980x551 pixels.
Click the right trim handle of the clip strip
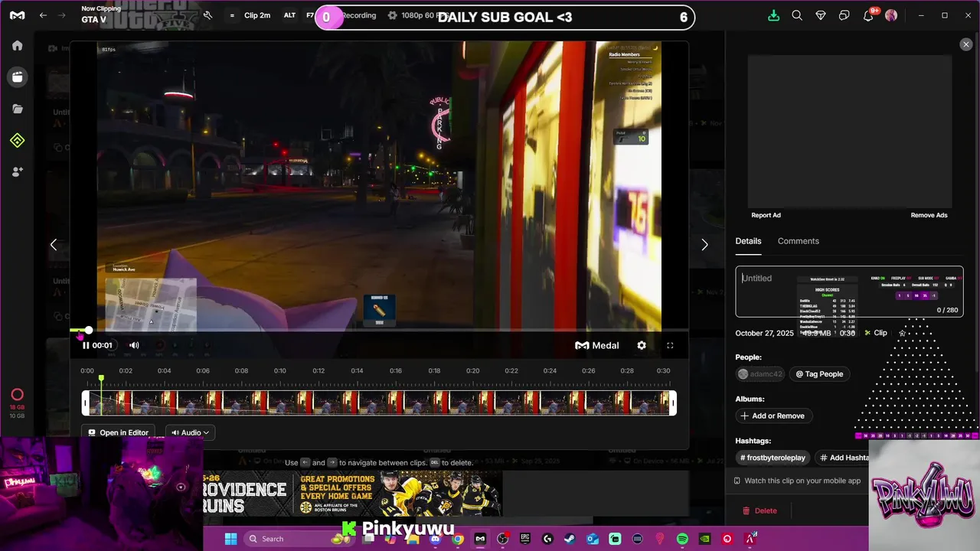click(x=674, y=403)
